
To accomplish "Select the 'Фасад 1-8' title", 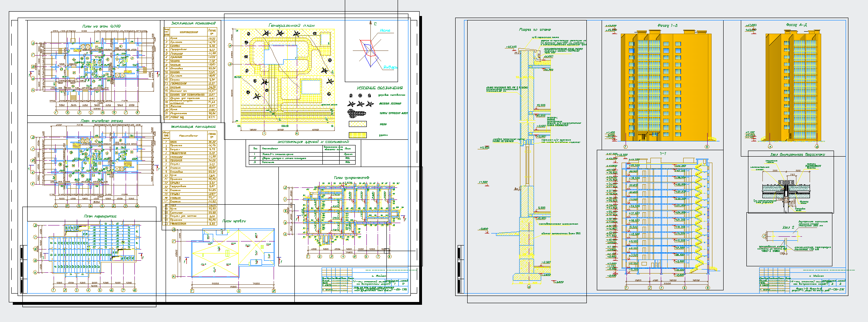I will tap(667, 26).
